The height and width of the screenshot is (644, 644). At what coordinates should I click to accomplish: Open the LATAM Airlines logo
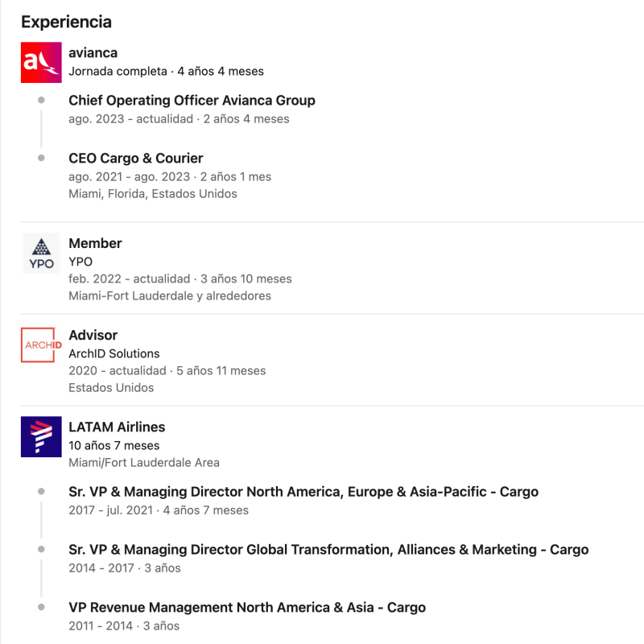tap(41, 436)
